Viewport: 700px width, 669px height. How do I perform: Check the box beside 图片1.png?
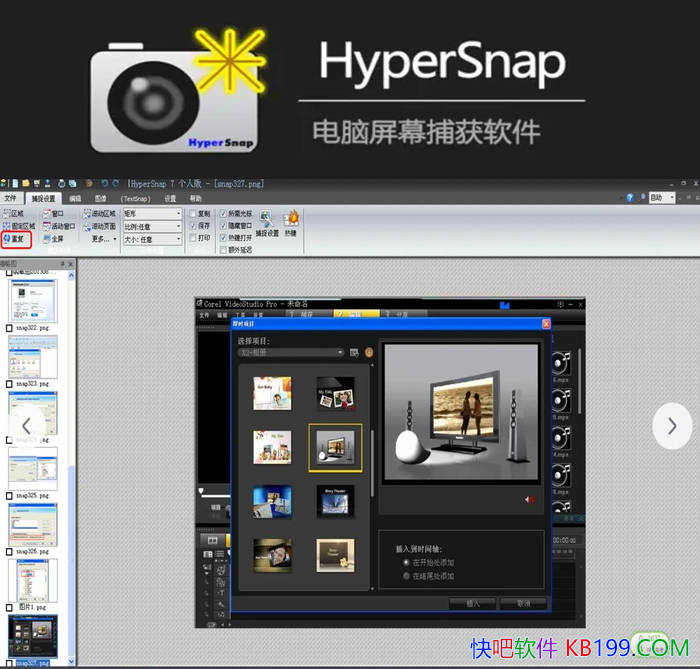[x=9, y=607]
